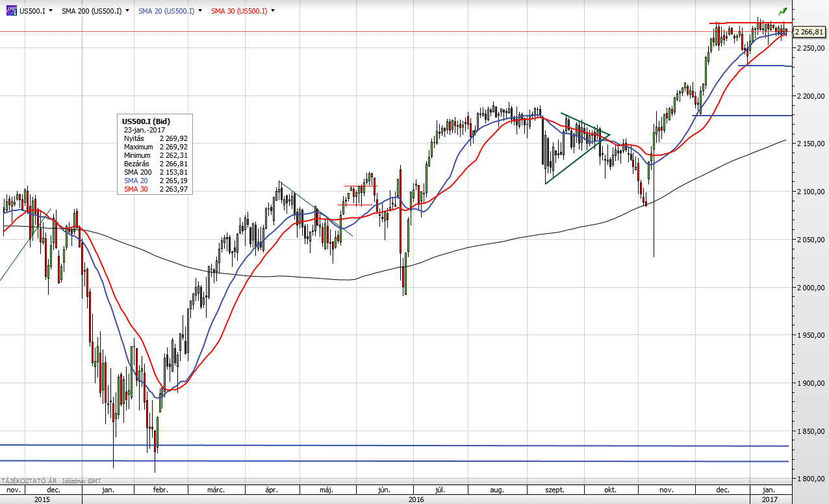Select the Bezárás 2 266,81 row
Image resolution: width=829 pixels, height=504 pixels.
pyautogui.click(x=155, y=164)
